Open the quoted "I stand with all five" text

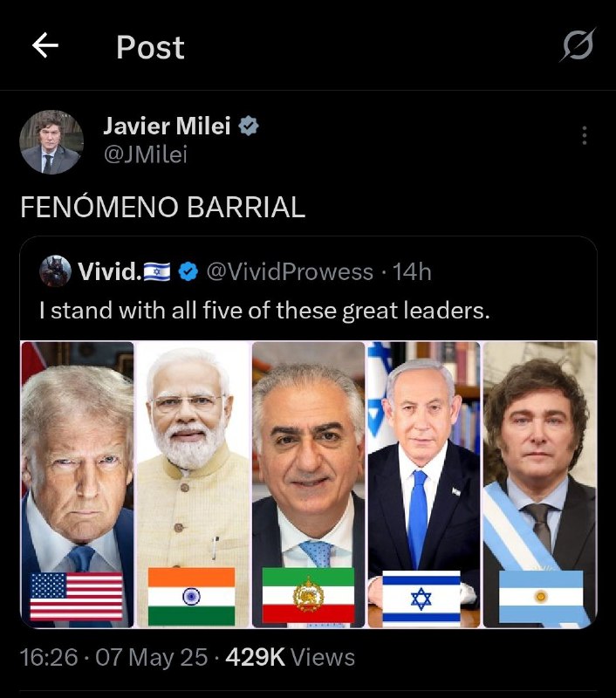(264, 310)
